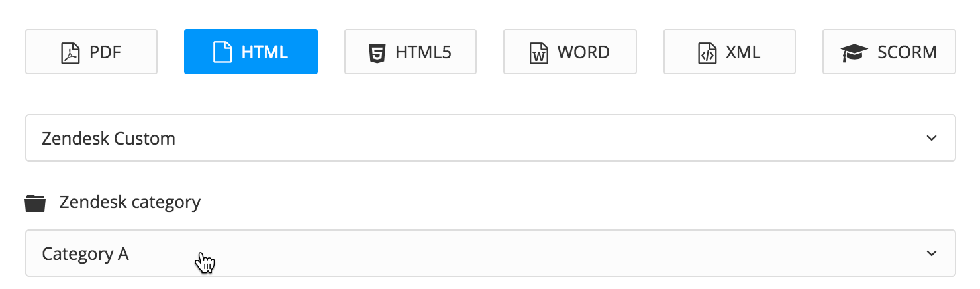Select the HTML output format label
Image resolution: width=980 pixels, height=289 pixels.
[x=265, y=52]
